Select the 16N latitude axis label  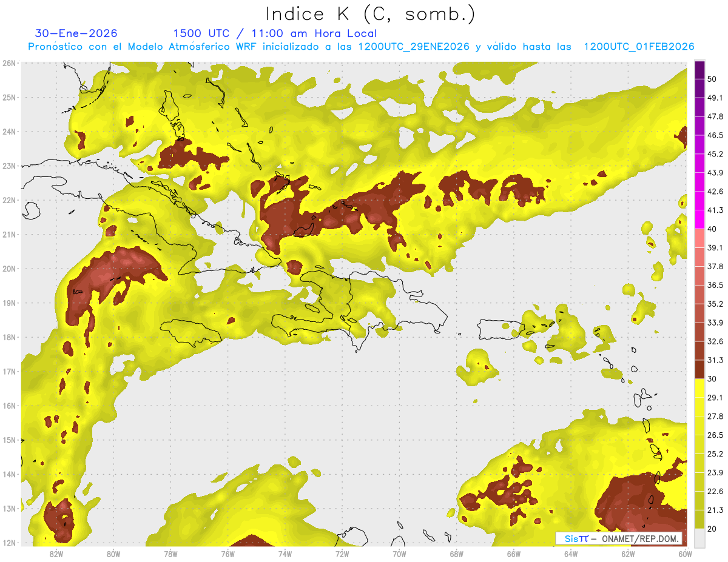point(8,406)
